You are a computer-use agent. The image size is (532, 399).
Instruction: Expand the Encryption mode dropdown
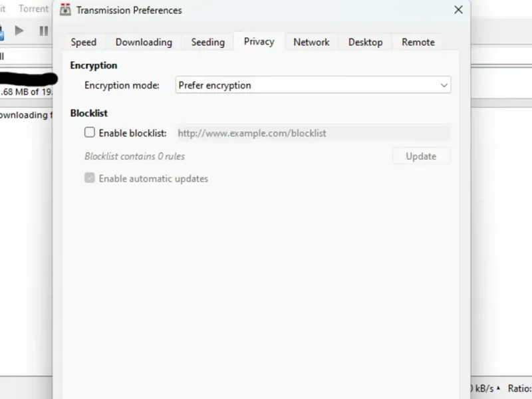coord(313,85)
